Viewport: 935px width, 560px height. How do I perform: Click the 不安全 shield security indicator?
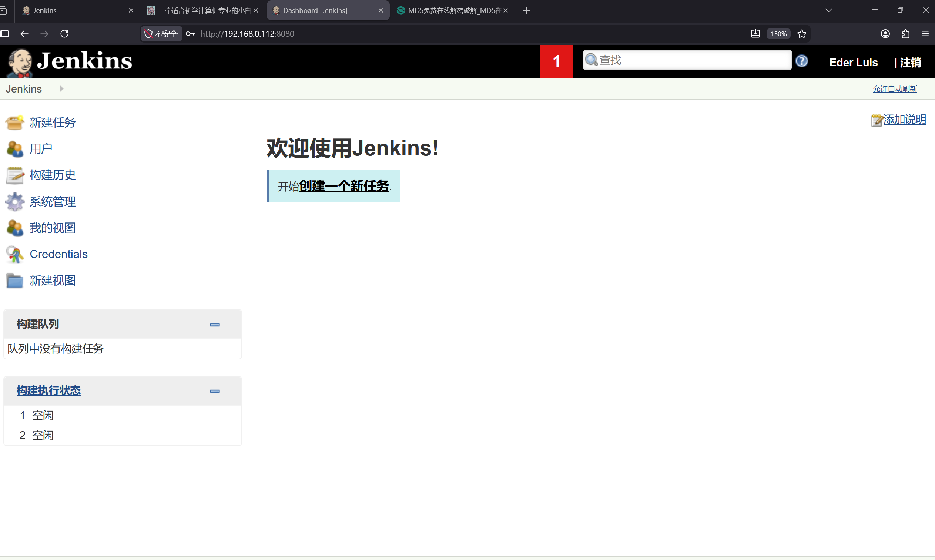point(161,34)
